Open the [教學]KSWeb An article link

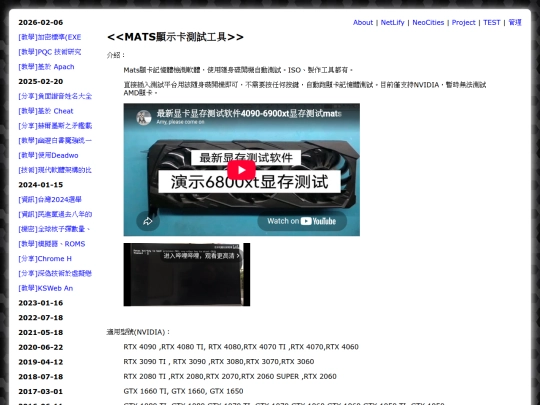(46, 288)
